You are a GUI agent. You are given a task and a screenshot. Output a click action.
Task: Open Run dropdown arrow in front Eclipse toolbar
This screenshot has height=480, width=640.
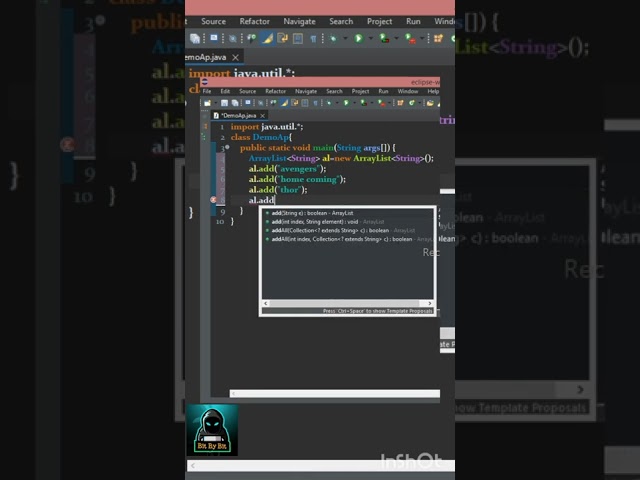click(354, 103)
